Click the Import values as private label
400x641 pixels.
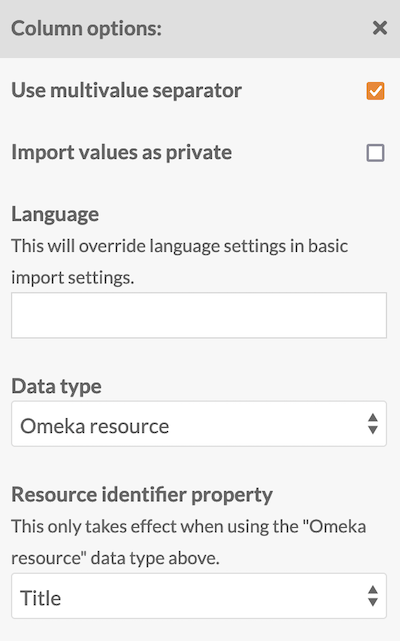pyautogui.click(x=121, y=152)
